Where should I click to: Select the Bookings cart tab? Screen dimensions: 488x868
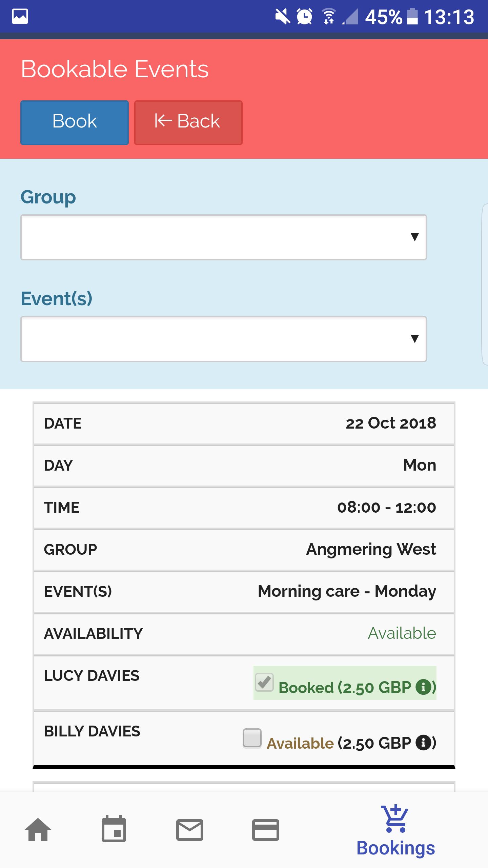pos(395,831)
